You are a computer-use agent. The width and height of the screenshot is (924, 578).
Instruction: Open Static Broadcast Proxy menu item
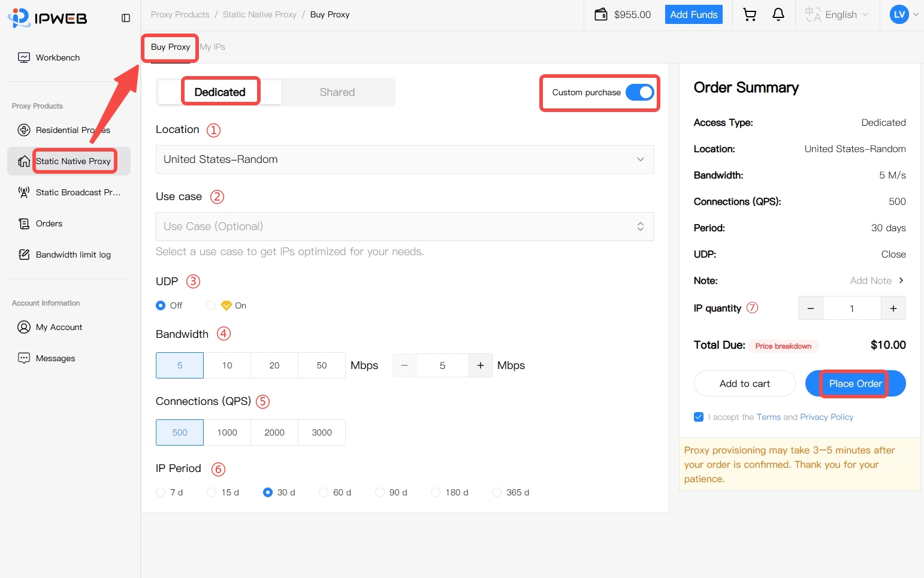click(x=69, y=192)
